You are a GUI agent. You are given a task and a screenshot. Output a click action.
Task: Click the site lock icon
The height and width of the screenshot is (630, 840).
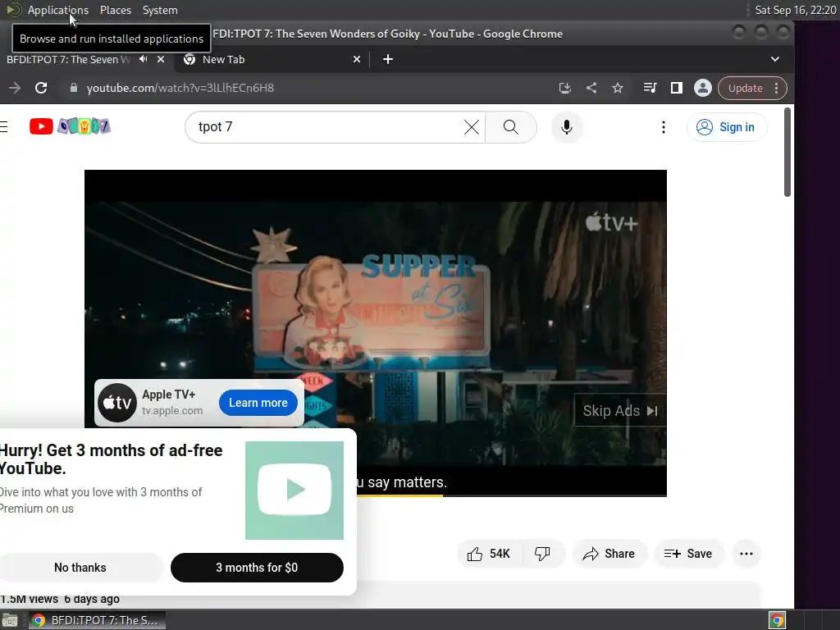(x=73, y=88)
